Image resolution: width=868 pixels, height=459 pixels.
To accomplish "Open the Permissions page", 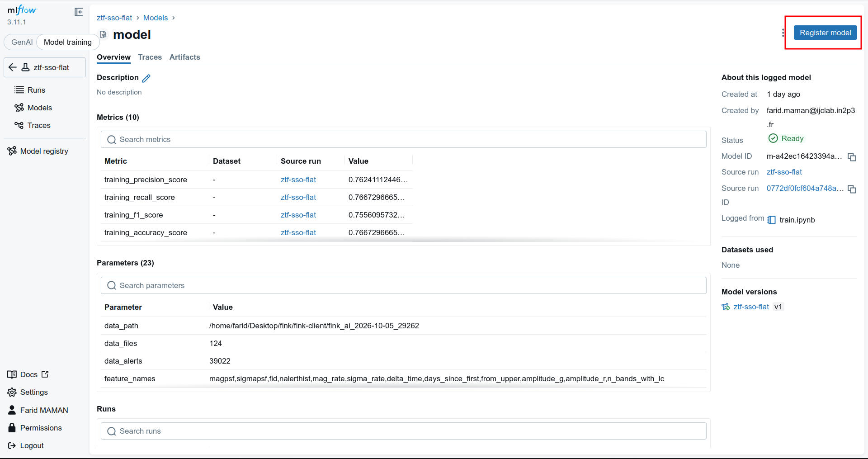I will [35, 428].
